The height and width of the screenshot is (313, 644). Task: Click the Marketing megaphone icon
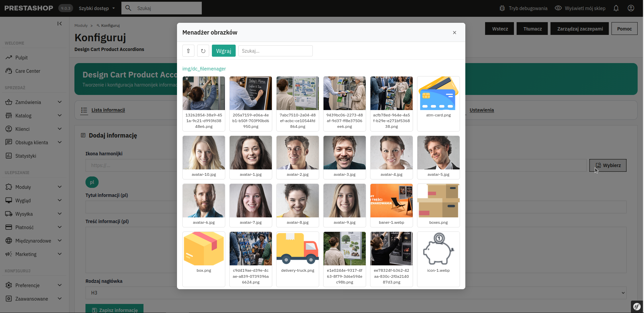(x=9, y=254)
